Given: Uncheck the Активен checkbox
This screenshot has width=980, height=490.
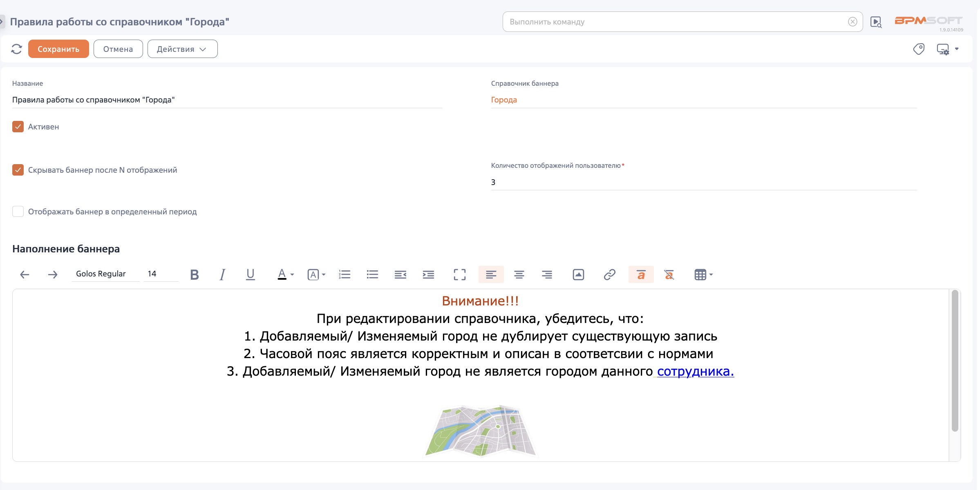Looking at the screenshot, I should click(x=18, y=127).
